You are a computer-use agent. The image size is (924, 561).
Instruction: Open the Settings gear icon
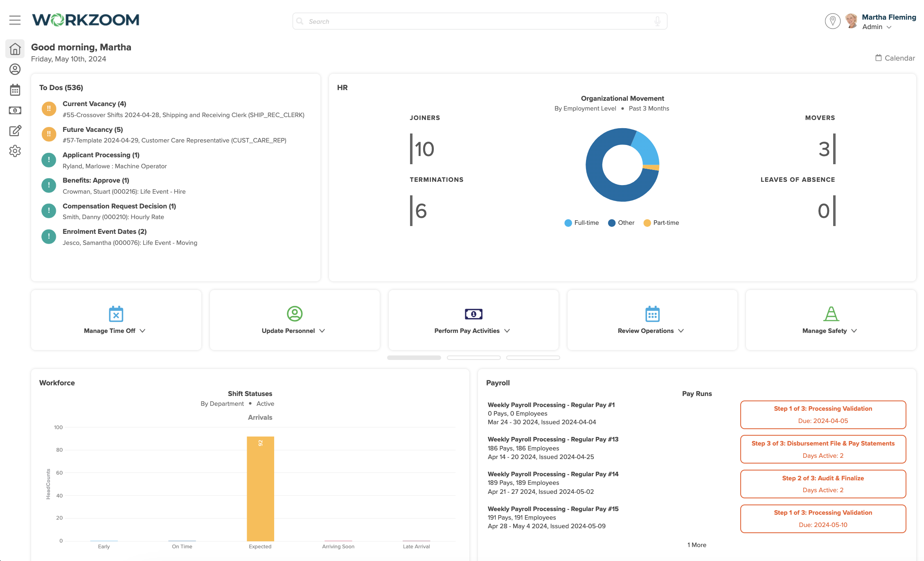[16, 152]
